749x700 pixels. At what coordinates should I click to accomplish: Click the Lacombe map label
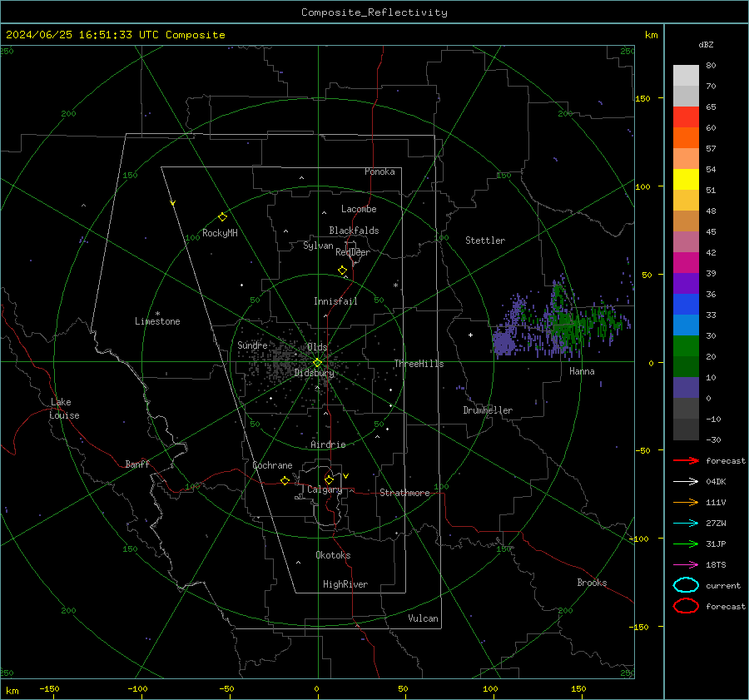coord(359,209)
